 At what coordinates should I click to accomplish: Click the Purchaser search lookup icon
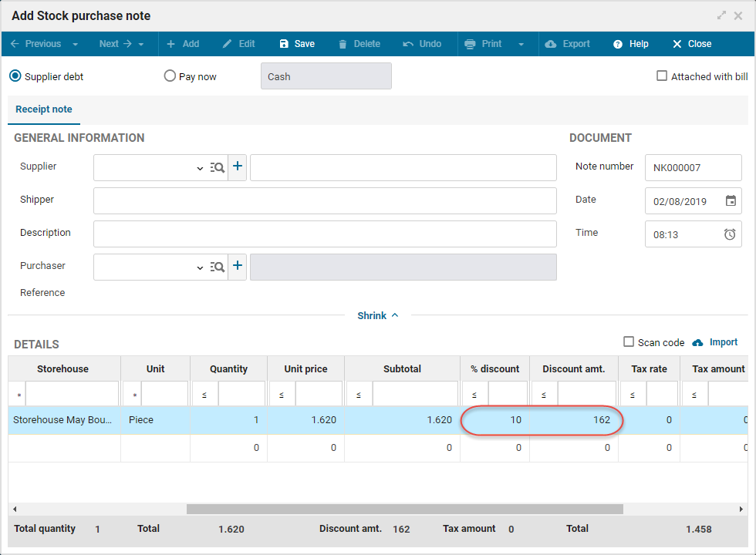pos(218,267)
